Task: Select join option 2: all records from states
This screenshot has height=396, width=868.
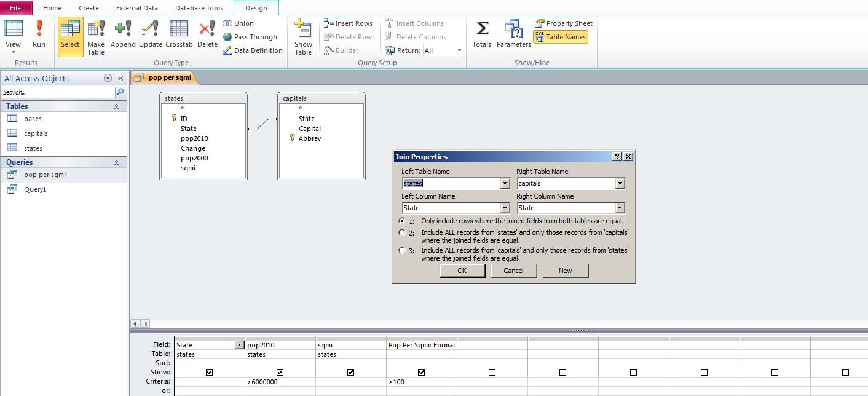Action: 402,232
